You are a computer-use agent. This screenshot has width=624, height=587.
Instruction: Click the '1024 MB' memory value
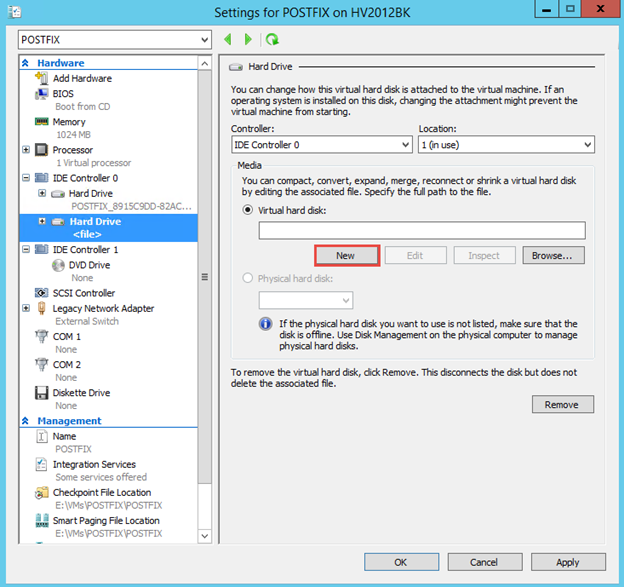(x=74, y=135)
